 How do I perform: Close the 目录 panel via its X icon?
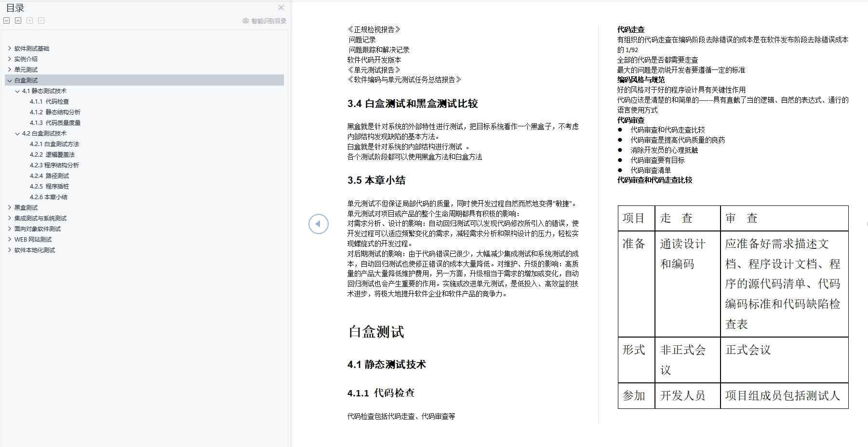point(281,7)
